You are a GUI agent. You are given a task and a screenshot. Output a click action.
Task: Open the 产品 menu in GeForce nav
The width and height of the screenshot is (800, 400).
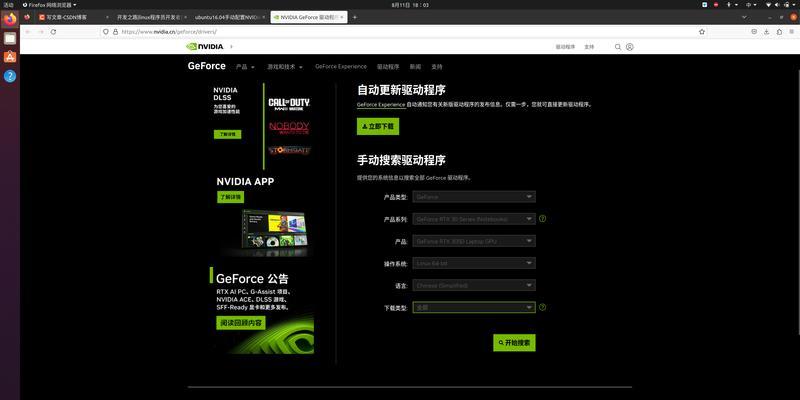tap(245, 67)
